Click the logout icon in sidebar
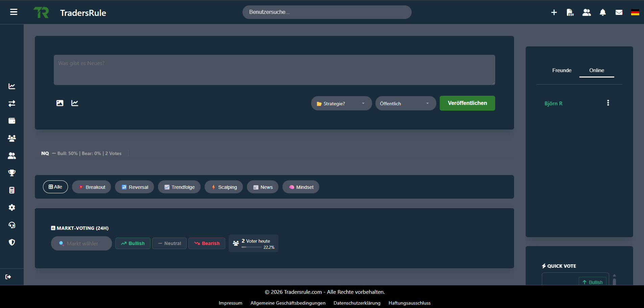 [8, 277]
